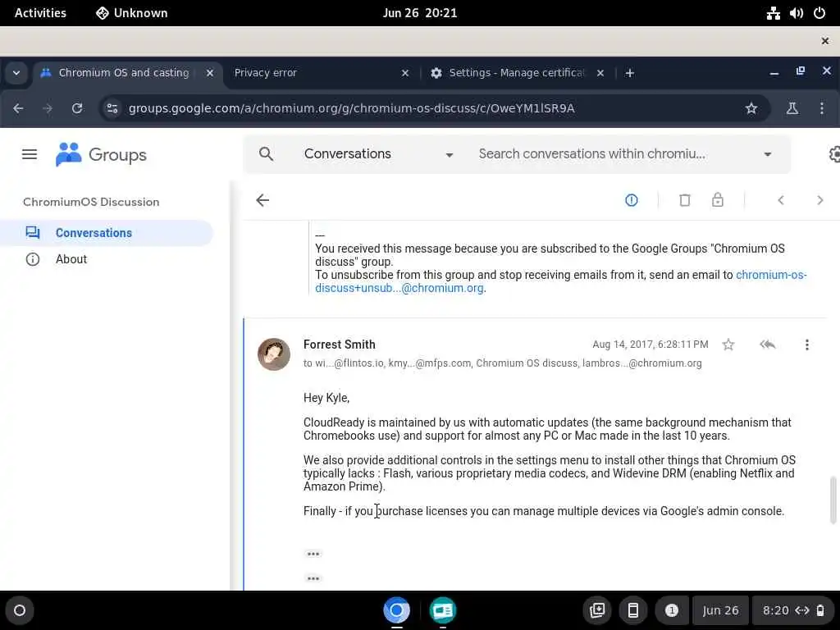Image resolution: width=840 pixels, height=630 pixels.
Task: Go to the previous conversation chevron
Action: [x=781, y=200]
